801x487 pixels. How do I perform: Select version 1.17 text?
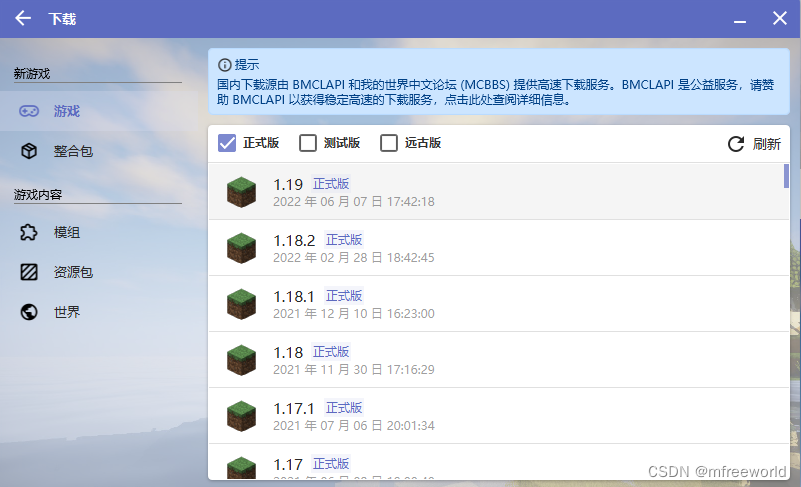point(288,465)
